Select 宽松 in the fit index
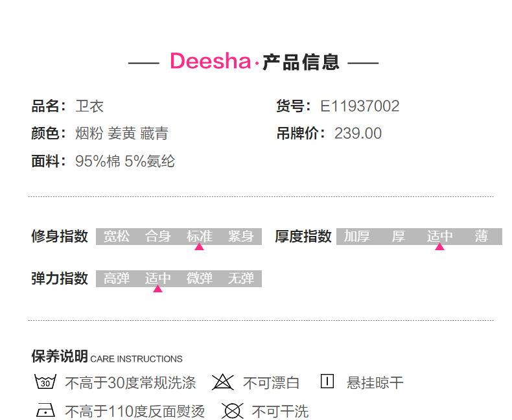The height and width of the screenshot is (420, 512). point(117,237)
